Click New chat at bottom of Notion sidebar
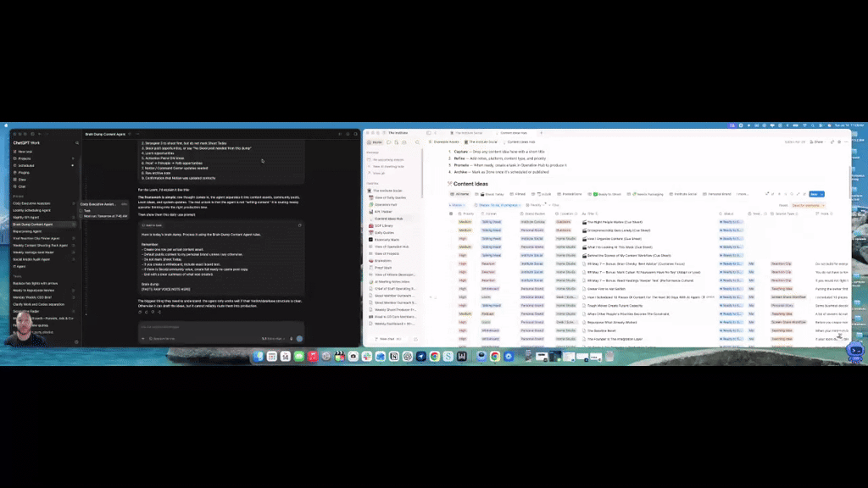The width and height of the screenshot is (868, 488). tap(387, 339)
